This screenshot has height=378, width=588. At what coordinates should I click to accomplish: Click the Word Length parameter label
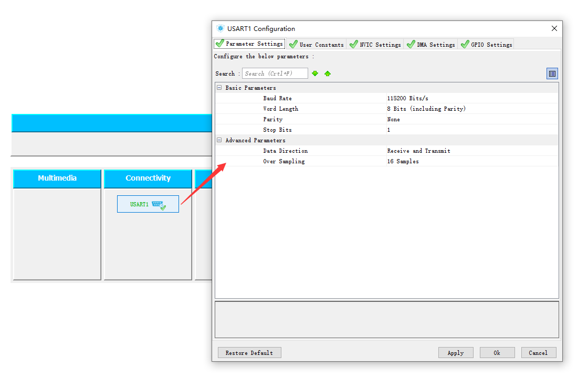coord(281,109)
